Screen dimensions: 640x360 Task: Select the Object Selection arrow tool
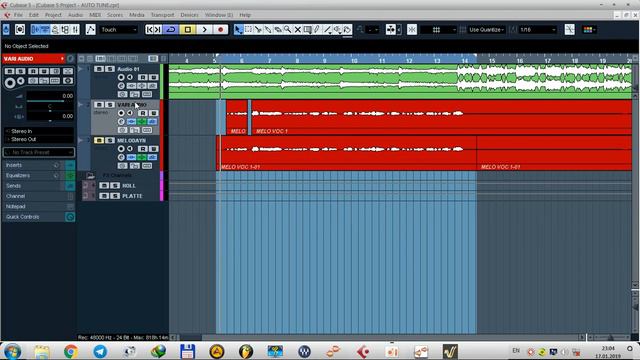(x=238, y=29)
